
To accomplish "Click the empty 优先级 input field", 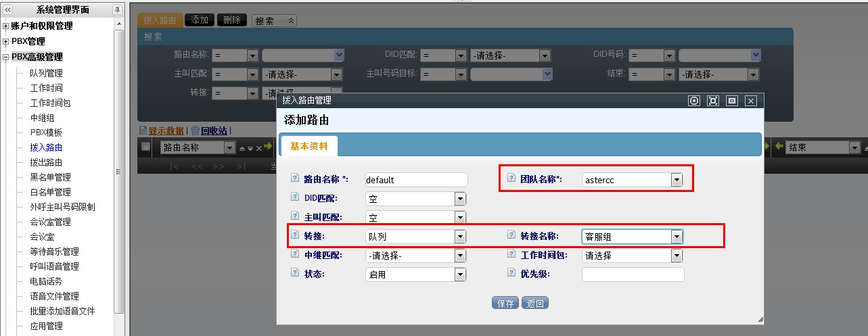I will click(x=632, y=274).
